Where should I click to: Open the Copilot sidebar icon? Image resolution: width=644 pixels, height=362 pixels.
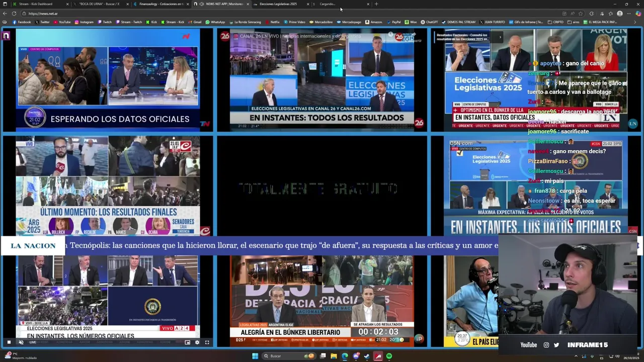click(638, 14)
